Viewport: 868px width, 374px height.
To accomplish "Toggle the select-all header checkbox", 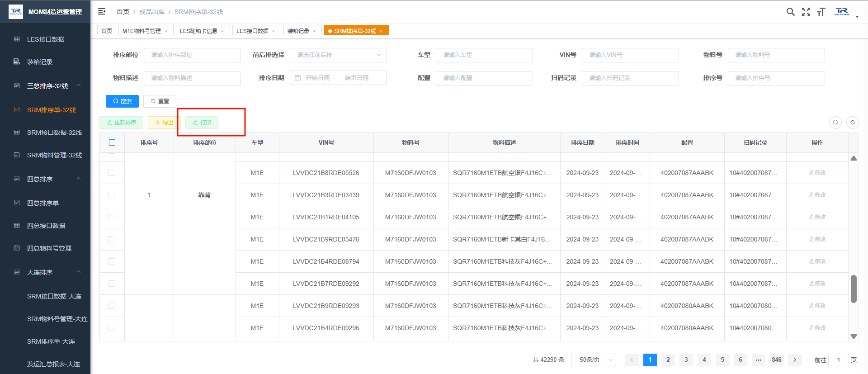I will (112, 142).
